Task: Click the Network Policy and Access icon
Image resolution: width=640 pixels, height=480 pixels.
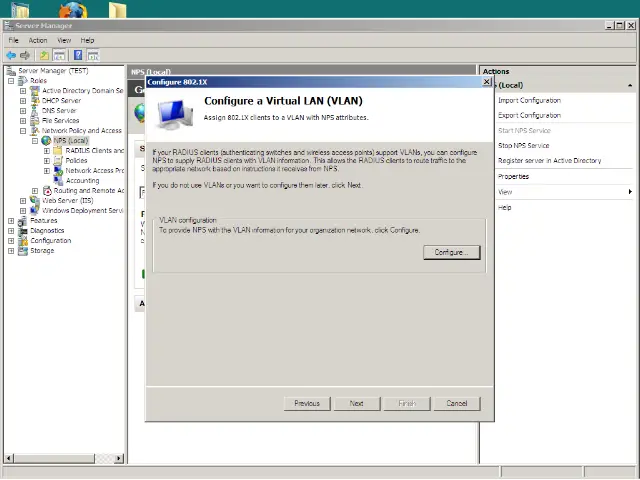Action: click(35, 131)
